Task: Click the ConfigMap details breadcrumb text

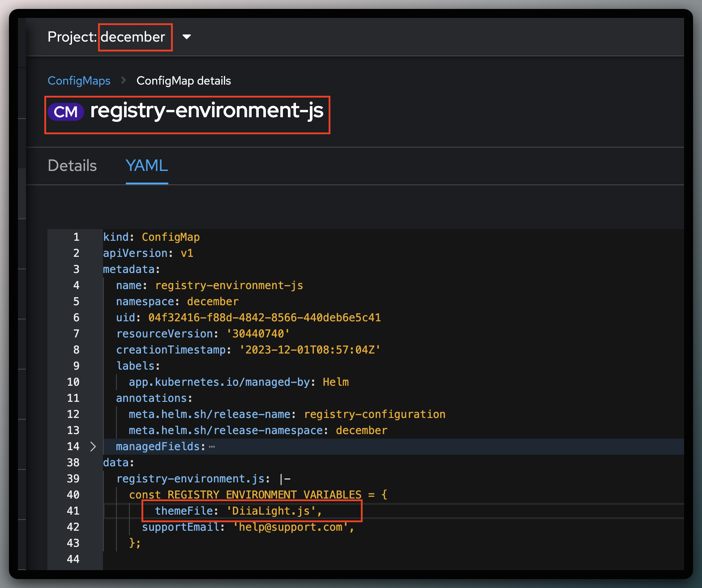Action: pos(184,81)
